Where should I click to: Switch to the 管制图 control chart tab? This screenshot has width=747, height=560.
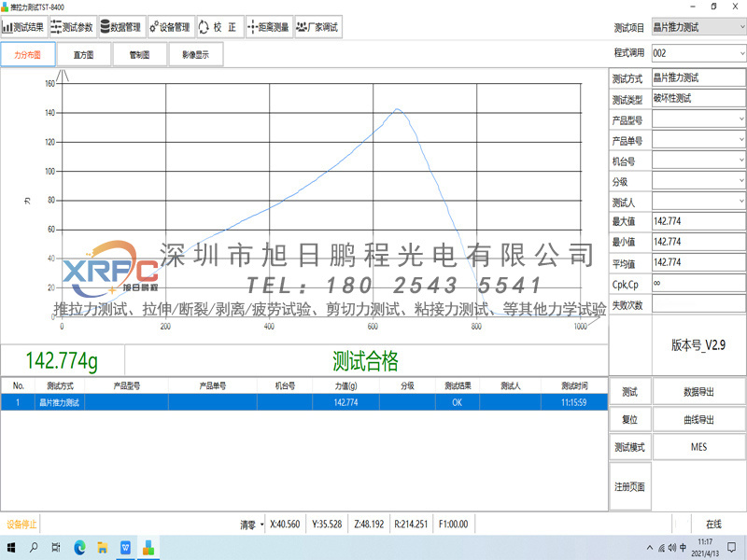point(139,55)
